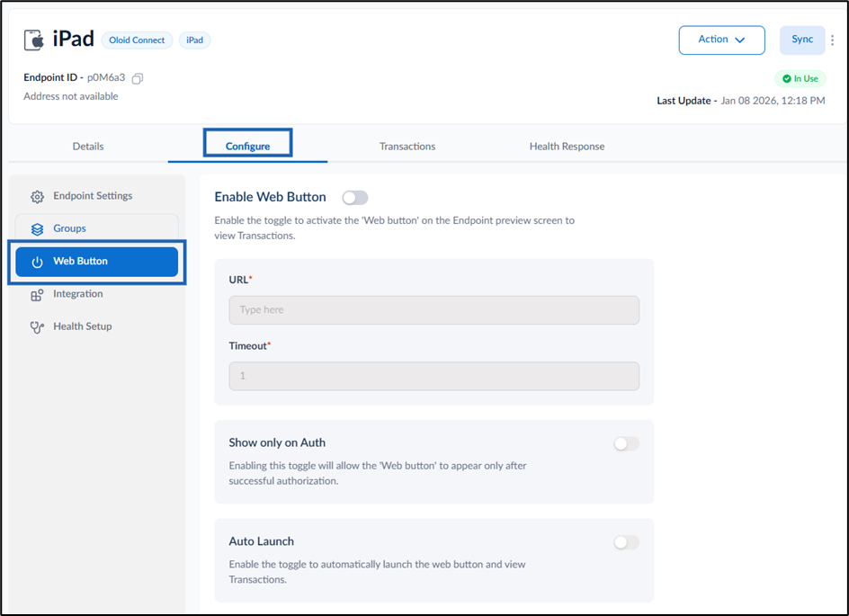This screenshot has width=849, height=616.
Task: Focus the Timeout input field
Action: click(x=433, y=376)
